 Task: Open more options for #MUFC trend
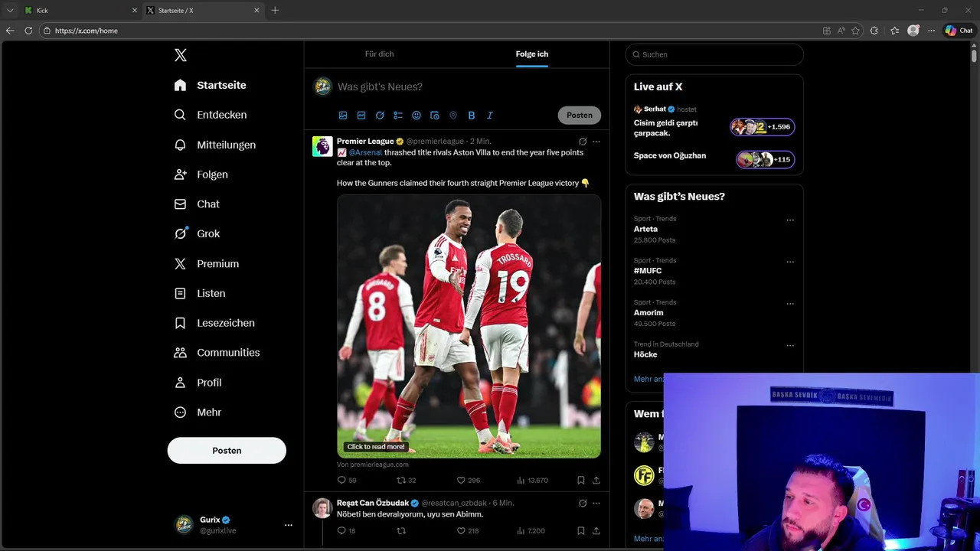tap(790, 262)
